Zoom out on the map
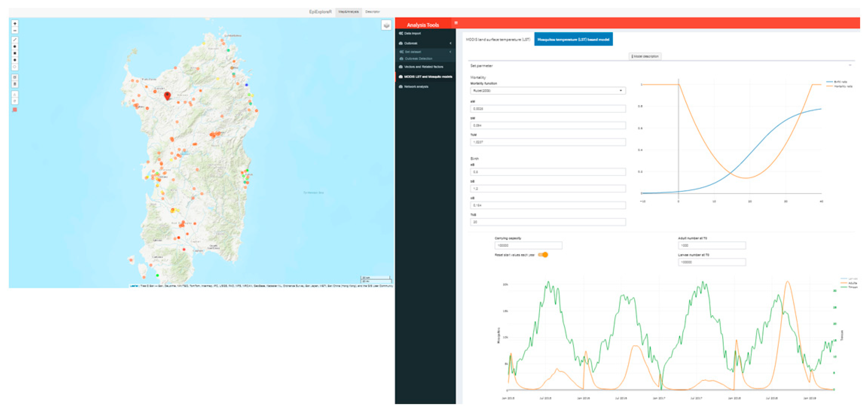Image resolution: width=868 pixels, height=410 pixels. tap(15, 31)
